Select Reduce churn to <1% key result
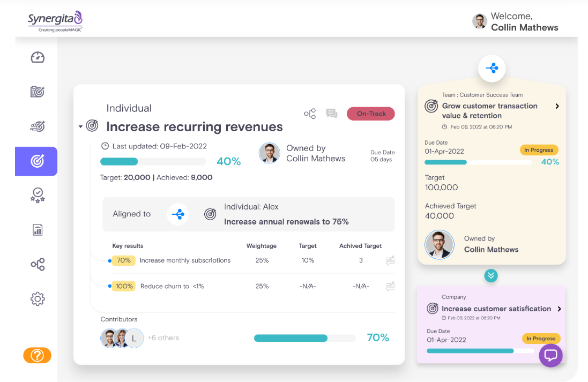This screenshot has height=382, width=588. click(x=172, y=286)
